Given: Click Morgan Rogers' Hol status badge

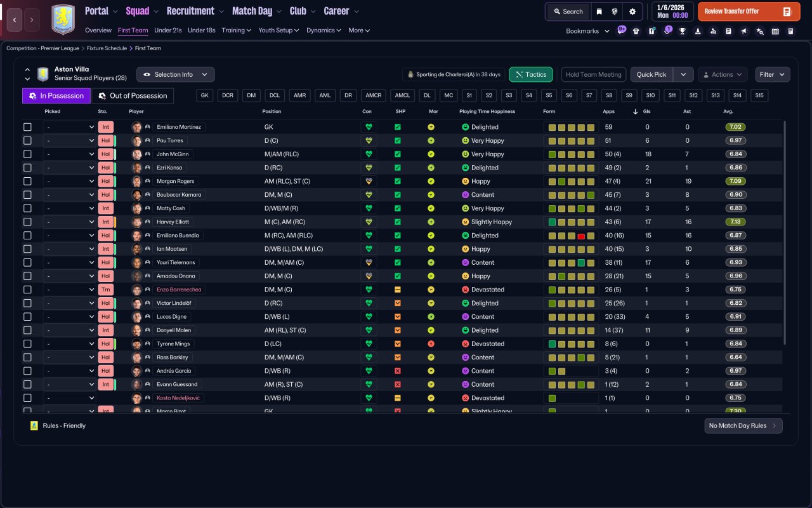Looking at the screenshot, I should click(106, 181).
